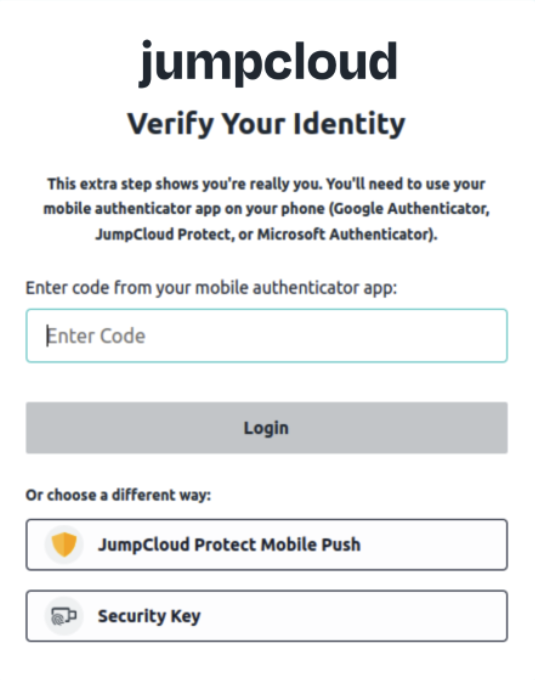
Task: Click the Verify Your Identity heading
Action: tap(266, 124)
